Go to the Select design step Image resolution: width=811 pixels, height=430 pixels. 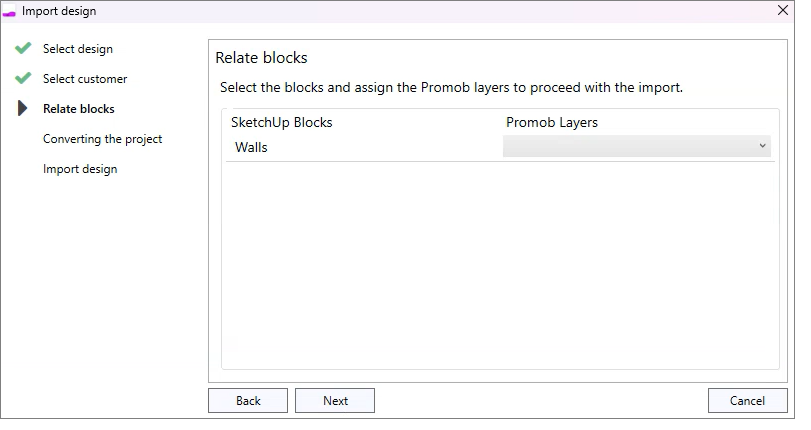point(78,49)
